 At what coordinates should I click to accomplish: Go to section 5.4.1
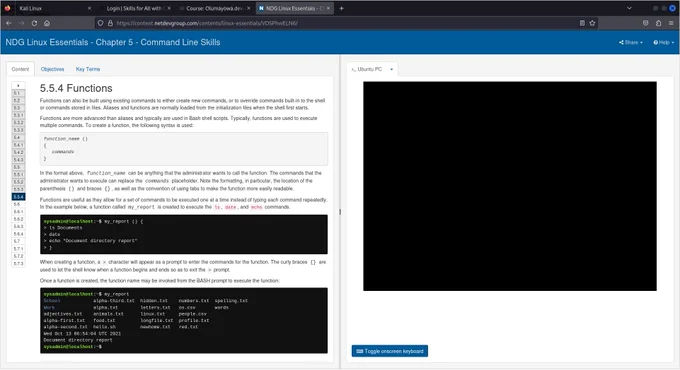18,145
